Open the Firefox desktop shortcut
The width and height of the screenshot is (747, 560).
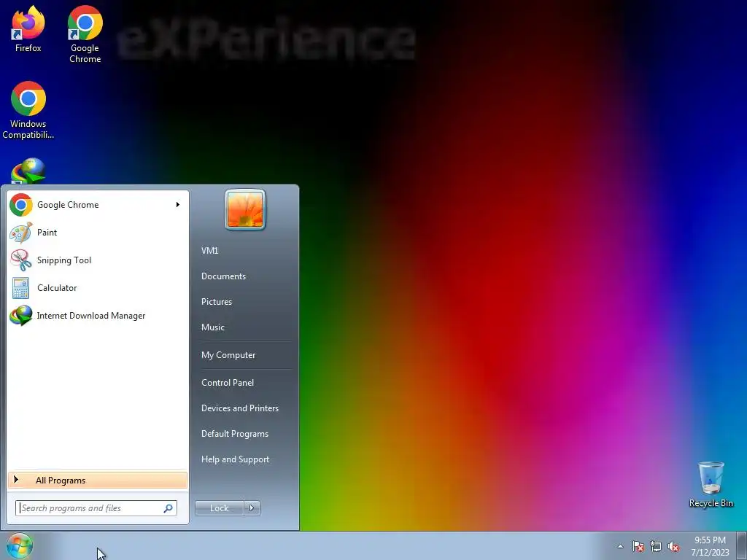(x=28, y=28)
